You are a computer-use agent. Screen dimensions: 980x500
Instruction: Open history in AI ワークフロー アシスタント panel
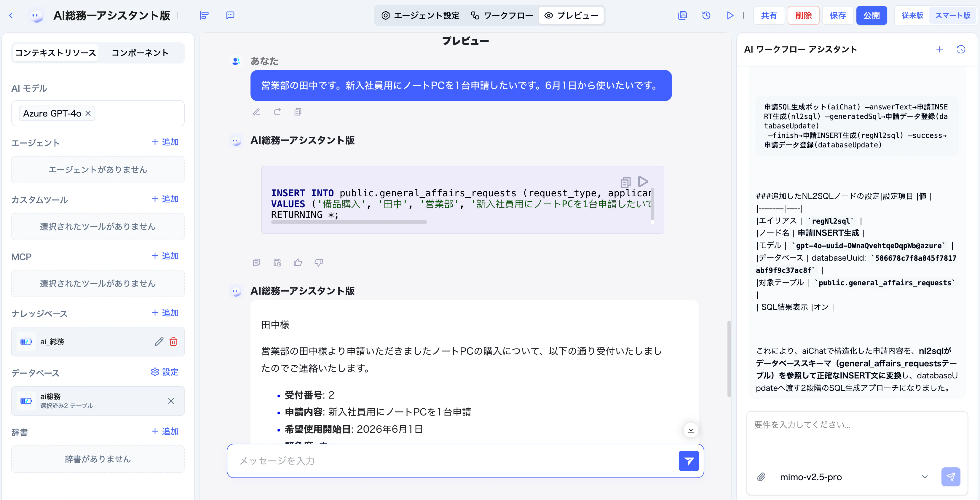click(961, 50)
